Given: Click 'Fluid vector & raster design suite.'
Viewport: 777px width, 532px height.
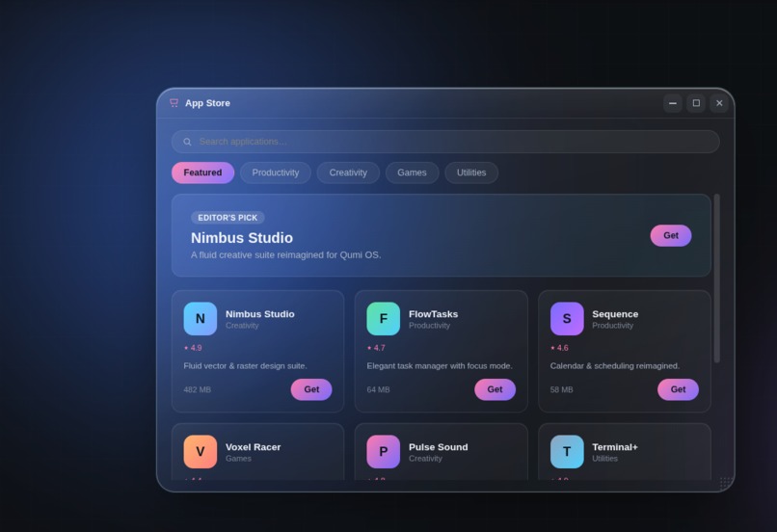Looking at the screenshot, I should tap(245, 366).
